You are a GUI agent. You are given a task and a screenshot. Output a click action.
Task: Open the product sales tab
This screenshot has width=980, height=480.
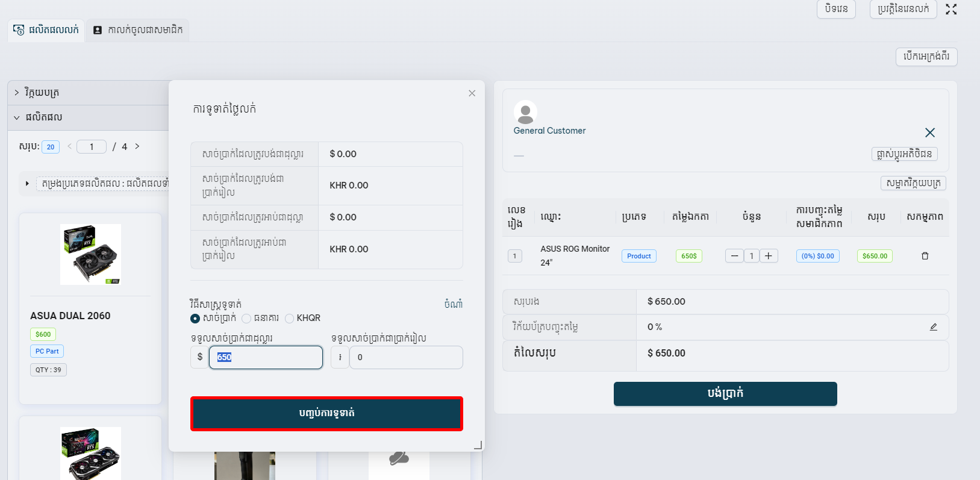pos(46,30)
